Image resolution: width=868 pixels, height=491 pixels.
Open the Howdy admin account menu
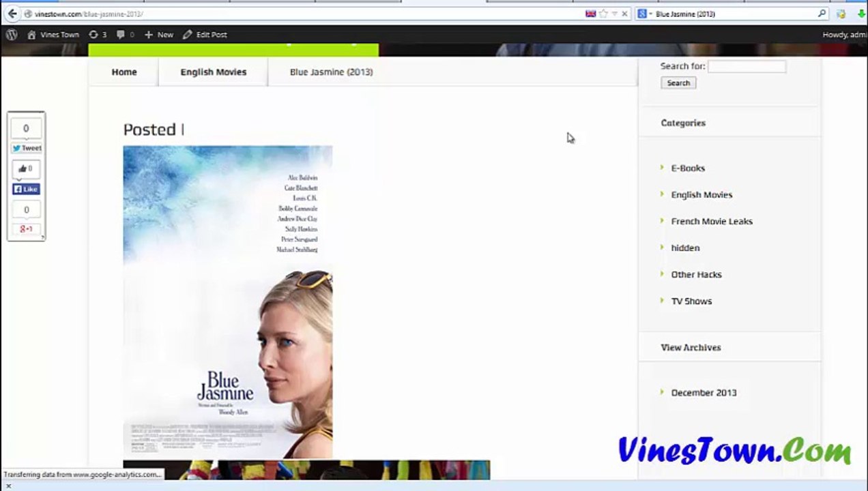click(845, 34)
